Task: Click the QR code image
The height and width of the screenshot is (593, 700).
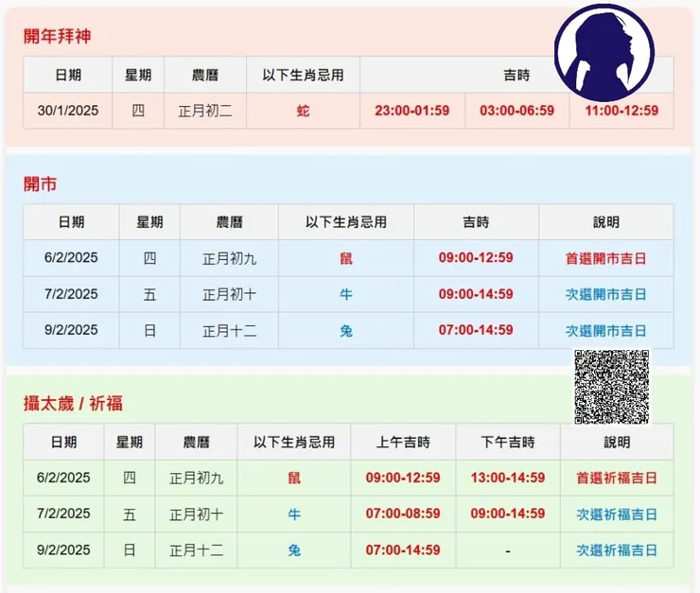Action: [x=612, y=387]
